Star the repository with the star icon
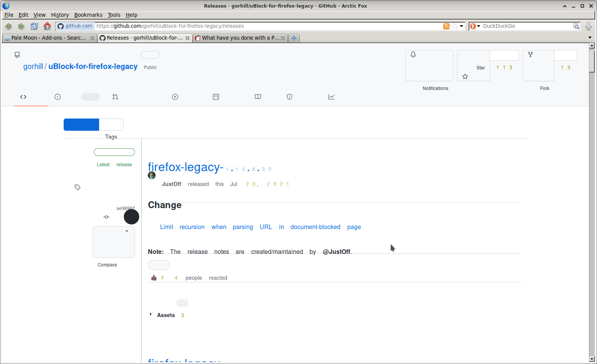597x364 pixels. point(465,77)
